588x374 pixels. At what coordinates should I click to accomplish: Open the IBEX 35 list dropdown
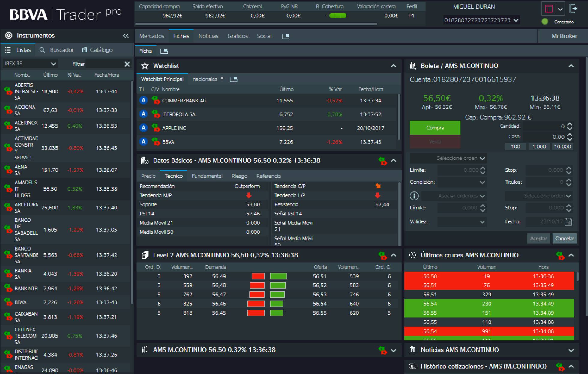click(30, 64)
